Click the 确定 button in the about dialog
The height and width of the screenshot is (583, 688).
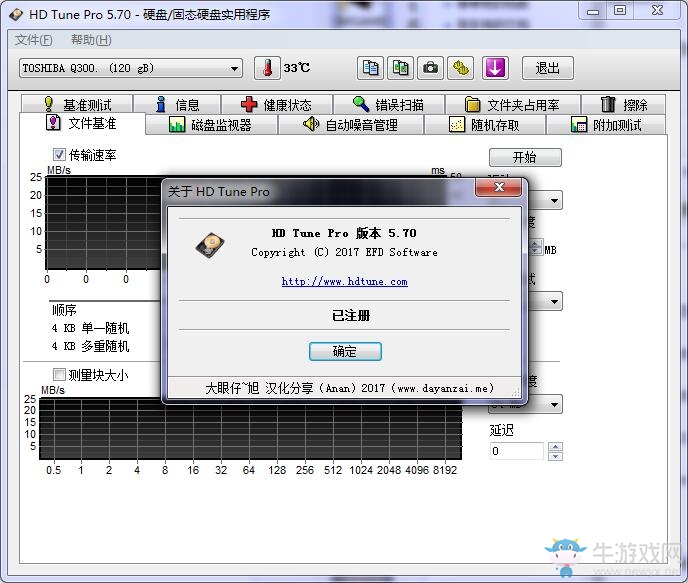pyautogui.click(x=345, y=351)
